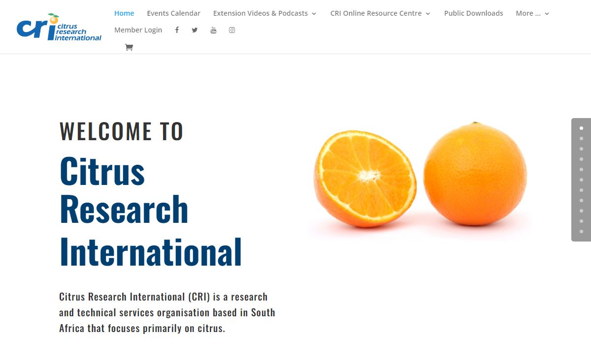Open CRI Online Resource Centre menu

[380, 13]
